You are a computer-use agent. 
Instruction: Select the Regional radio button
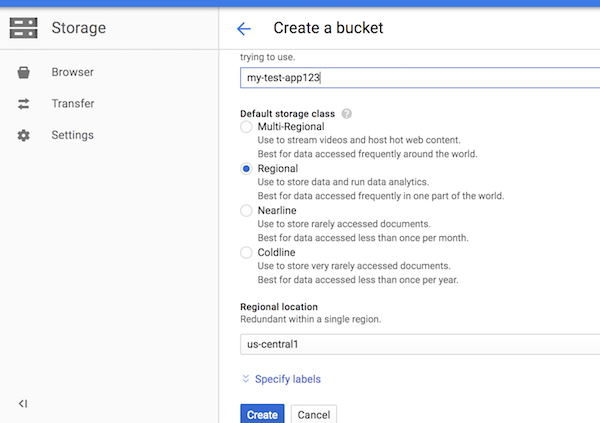pos(247,169)
